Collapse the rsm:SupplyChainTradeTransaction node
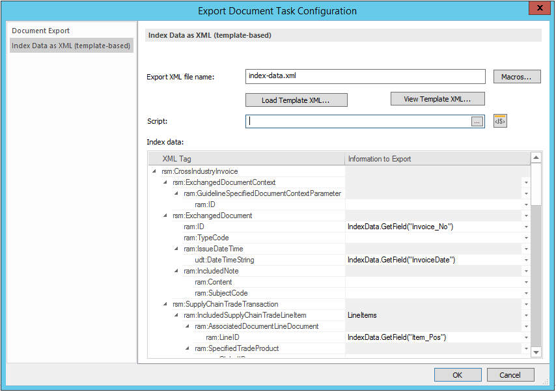The image size is (556, 392). [165, 303]
